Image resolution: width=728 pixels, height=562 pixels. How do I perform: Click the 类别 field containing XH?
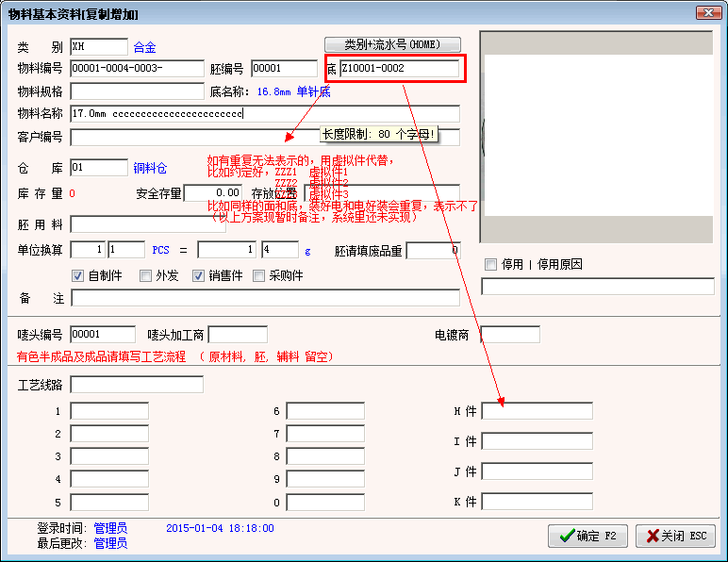click(99, 47)
